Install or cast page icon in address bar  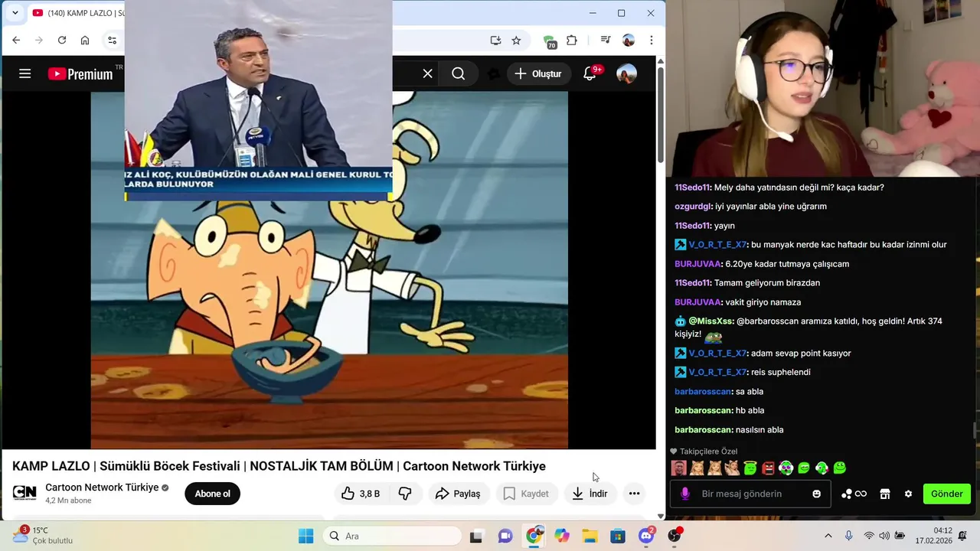point(495,40)
